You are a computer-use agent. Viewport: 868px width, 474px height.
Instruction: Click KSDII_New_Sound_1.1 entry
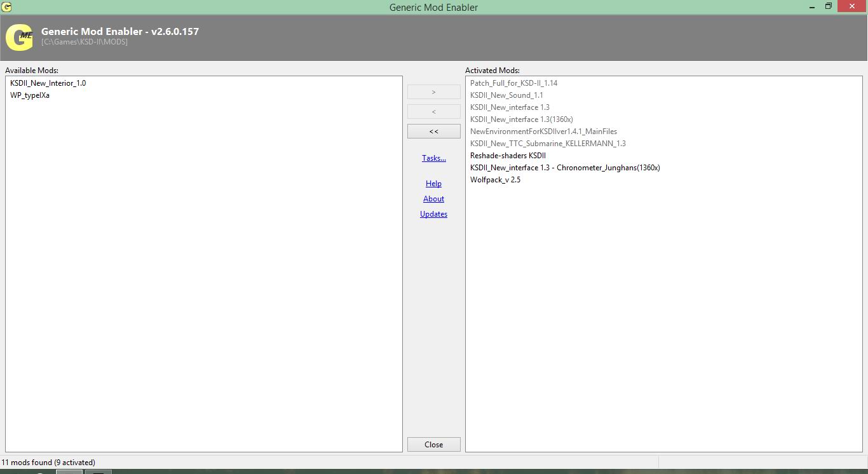(x=506, y=95)
